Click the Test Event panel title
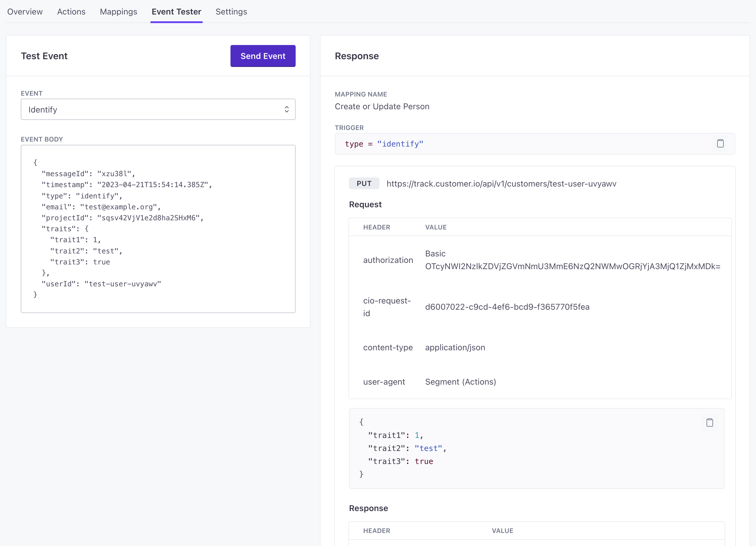 point(44,56)
